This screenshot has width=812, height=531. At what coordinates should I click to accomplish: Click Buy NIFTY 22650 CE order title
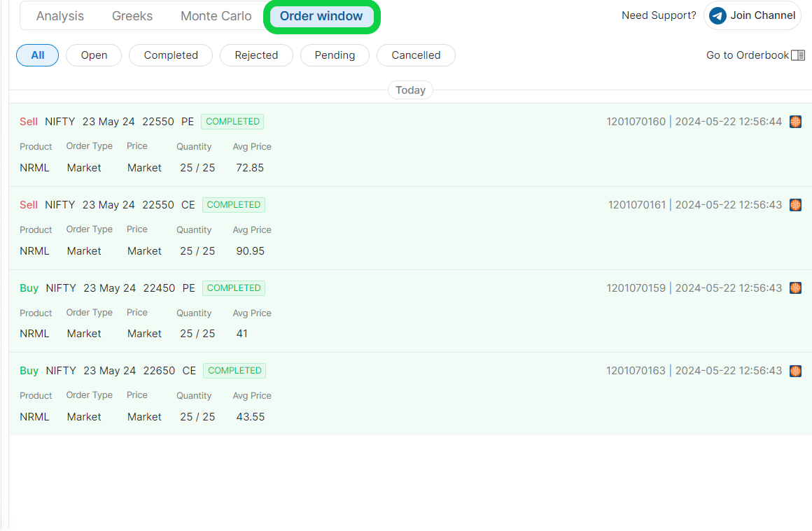(108, 371)
